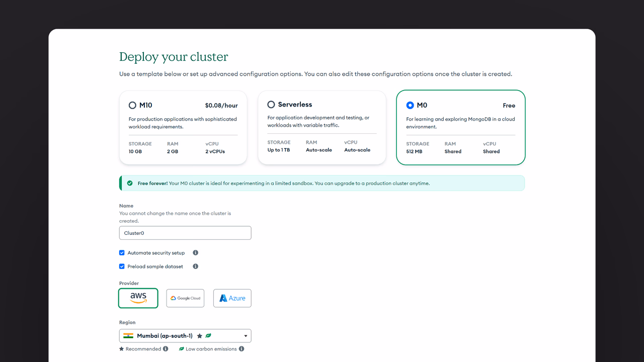Click info icon beside Recommended legend

tap(166, 349)
